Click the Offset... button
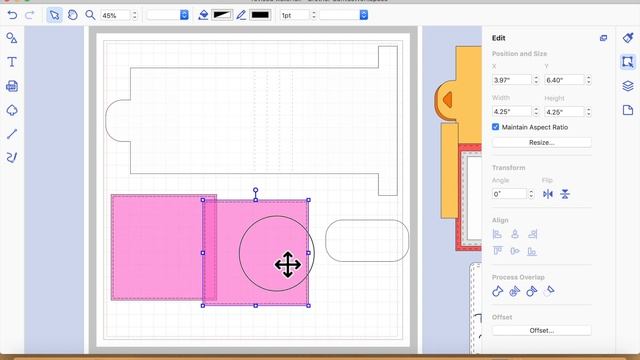This screenshot has height=360, width=640. point(542,330)
